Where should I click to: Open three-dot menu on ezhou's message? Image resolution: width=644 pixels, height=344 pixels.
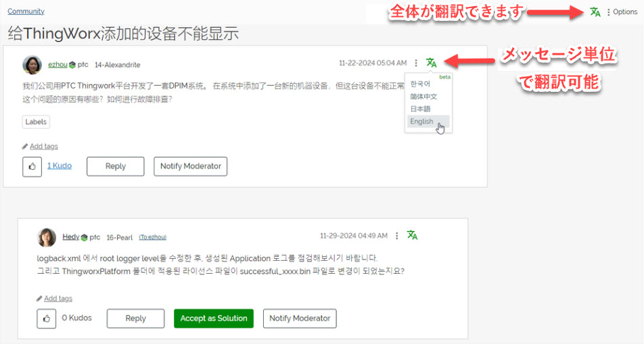(416, 63)
